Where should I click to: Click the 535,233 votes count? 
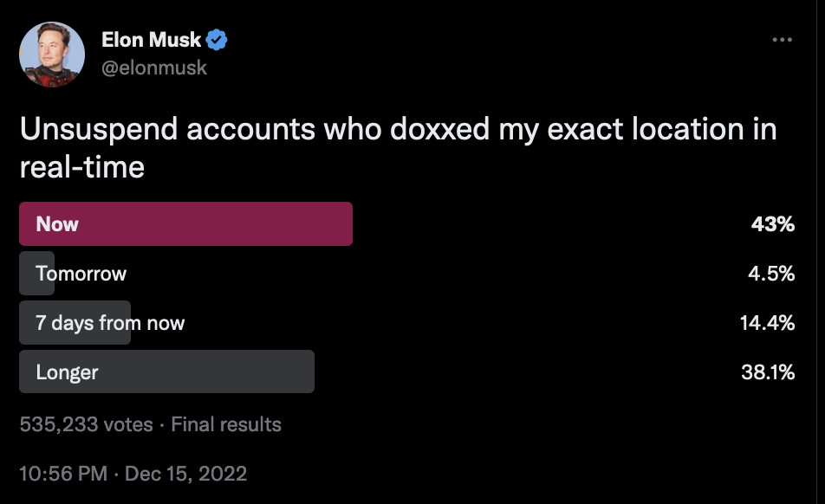coord(87,424)
